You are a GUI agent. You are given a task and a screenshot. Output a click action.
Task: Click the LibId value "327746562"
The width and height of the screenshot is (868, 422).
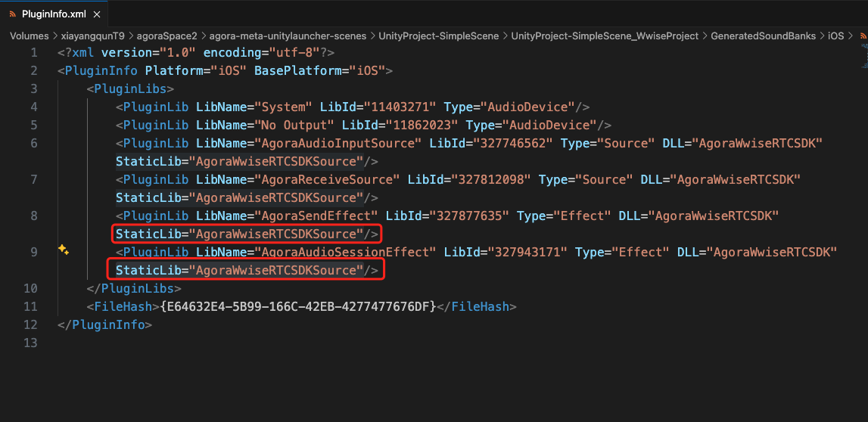click(513, 143)
